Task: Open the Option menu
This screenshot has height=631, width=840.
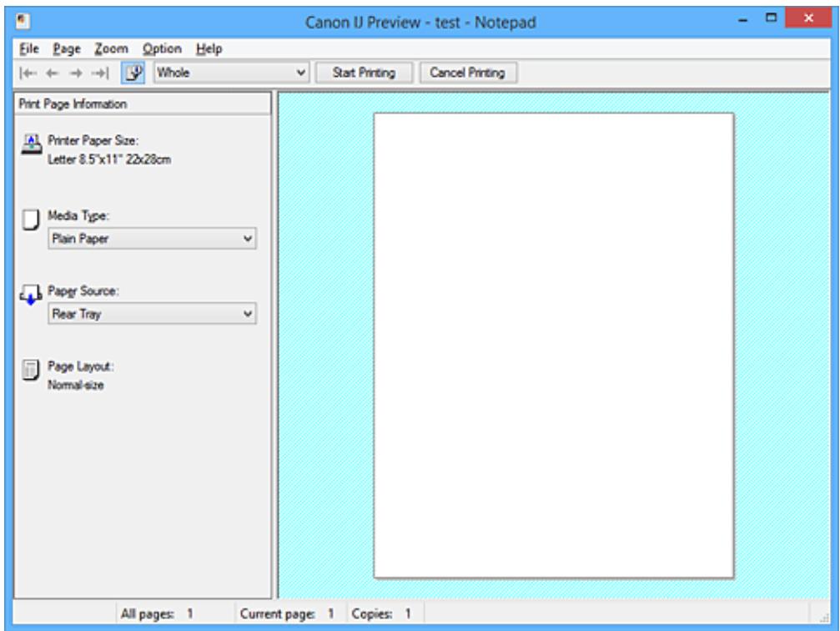Action: pyautogui.click(x=162, y=48)
